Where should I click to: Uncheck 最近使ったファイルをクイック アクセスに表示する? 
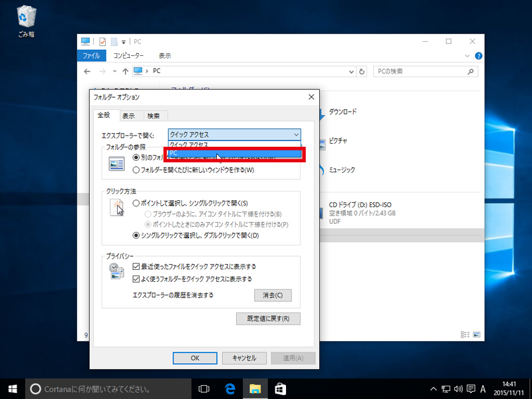194,267
